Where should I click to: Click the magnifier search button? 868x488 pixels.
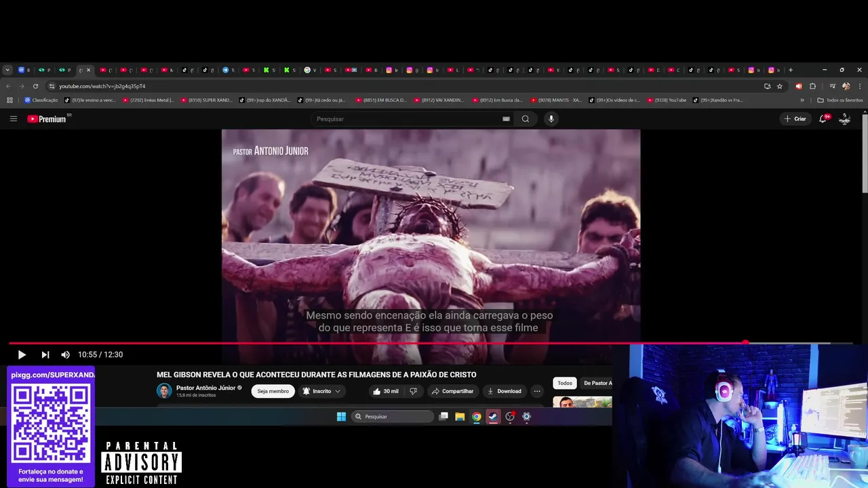[x=526, y=119]
